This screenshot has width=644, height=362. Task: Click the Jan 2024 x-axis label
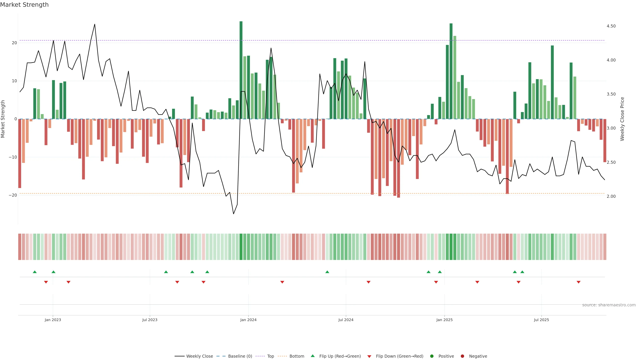[248, 320]
